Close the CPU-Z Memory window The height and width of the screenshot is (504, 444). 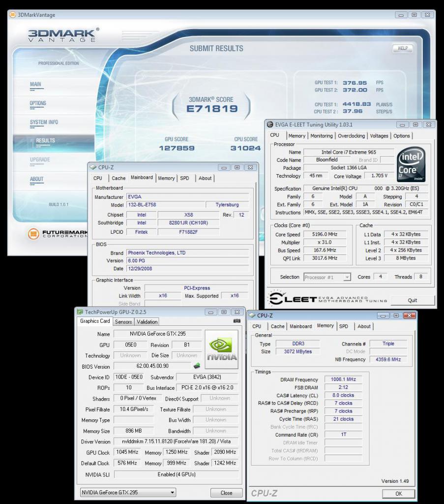click(409, 315)
